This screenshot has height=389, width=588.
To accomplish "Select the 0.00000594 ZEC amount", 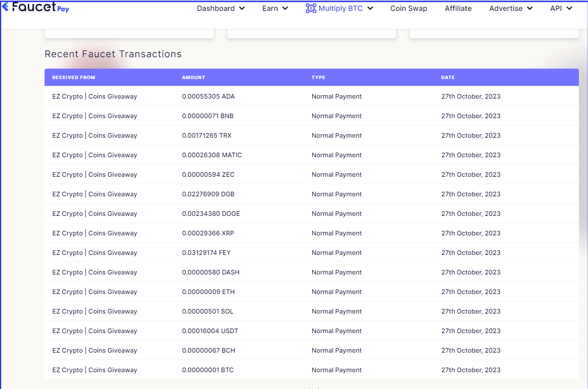I will pos(208,175).
